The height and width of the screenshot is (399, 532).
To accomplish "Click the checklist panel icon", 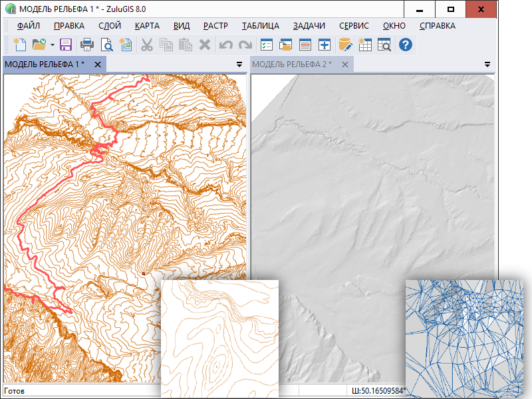I will click(x=266, y=45).
